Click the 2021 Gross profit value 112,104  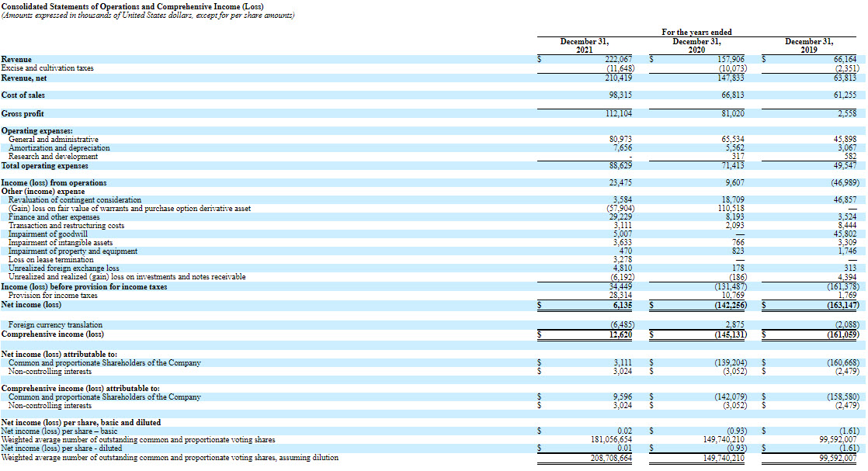[619, 113]
